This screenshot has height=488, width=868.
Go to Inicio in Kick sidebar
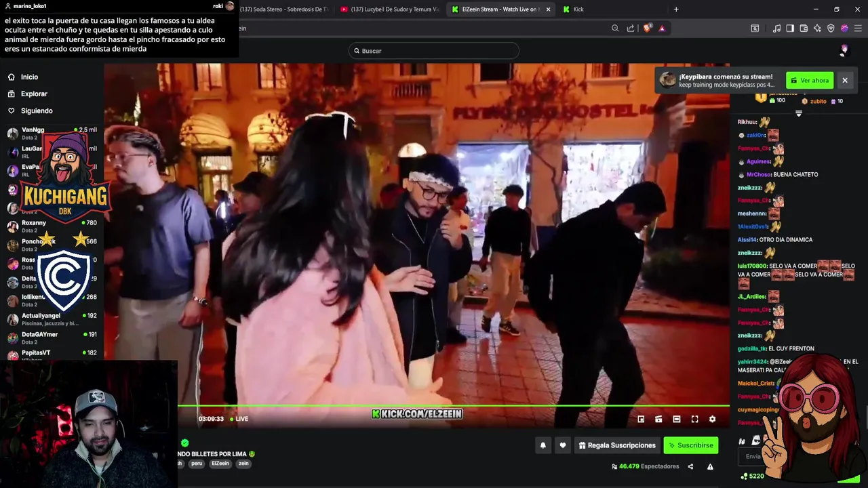(x=29, y=77)
